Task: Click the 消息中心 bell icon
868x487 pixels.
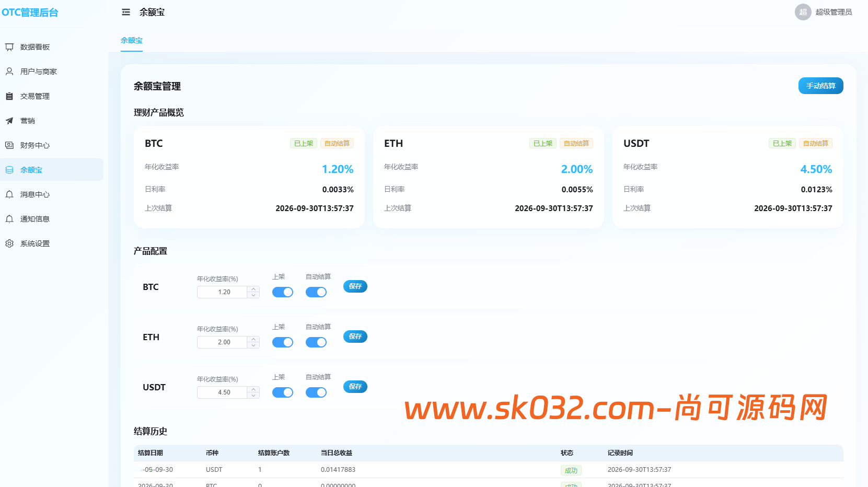Action: [9, 194]
